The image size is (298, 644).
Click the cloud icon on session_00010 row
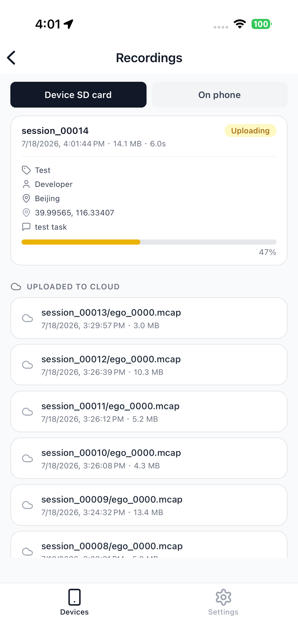28,459
